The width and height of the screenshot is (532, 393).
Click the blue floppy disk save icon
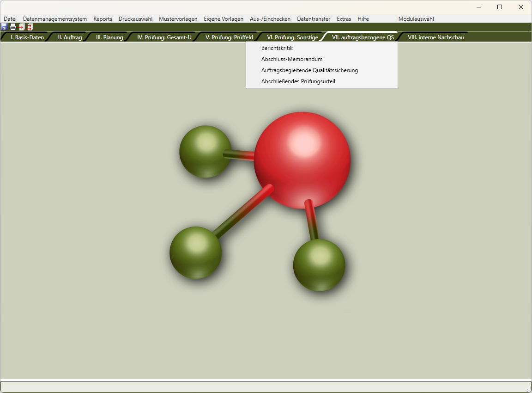pos(4,27)
